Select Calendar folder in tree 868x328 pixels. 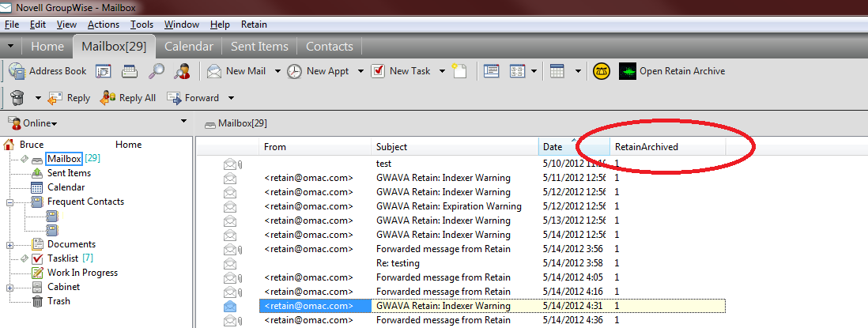[x=66, y=187]
